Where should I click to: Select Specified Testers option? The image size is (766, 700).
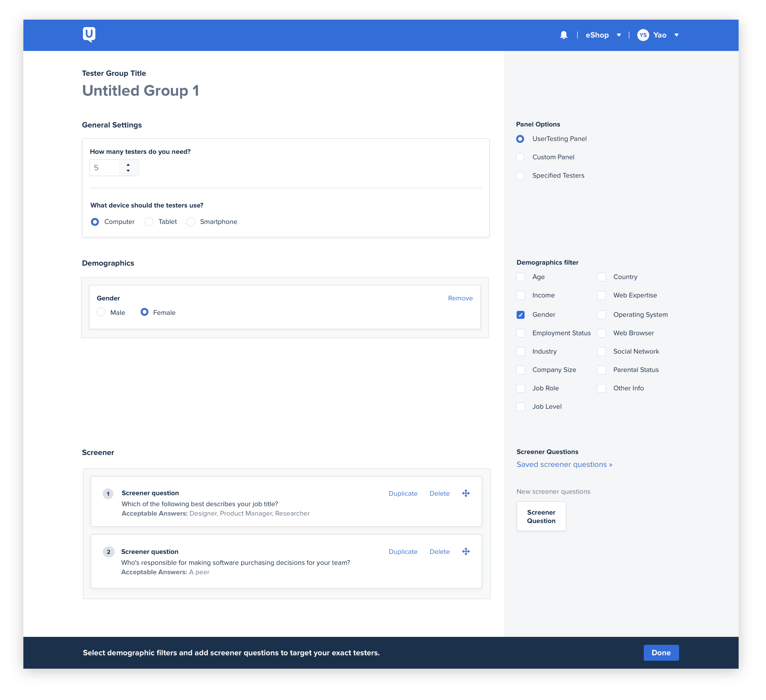[520, 175]
